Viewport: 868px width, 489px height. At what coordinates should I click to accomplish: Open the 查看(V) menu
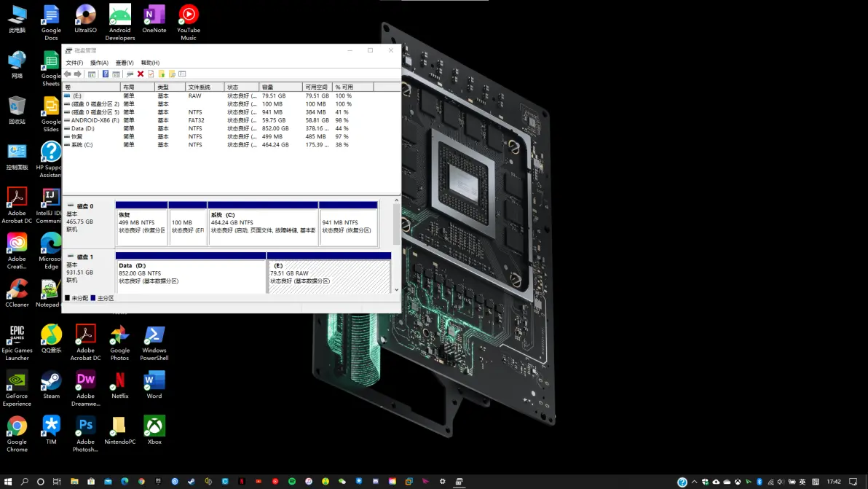click(x=125, y=63)
